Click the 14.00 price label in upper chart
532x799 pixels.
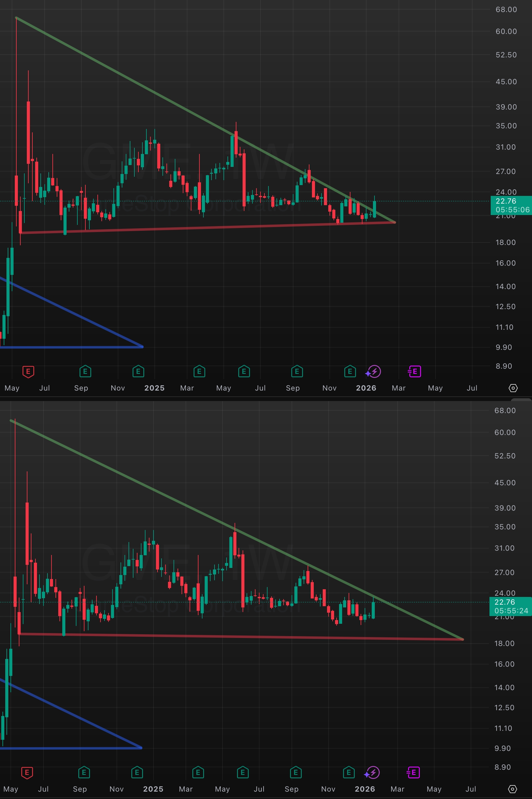click(505, 287)
